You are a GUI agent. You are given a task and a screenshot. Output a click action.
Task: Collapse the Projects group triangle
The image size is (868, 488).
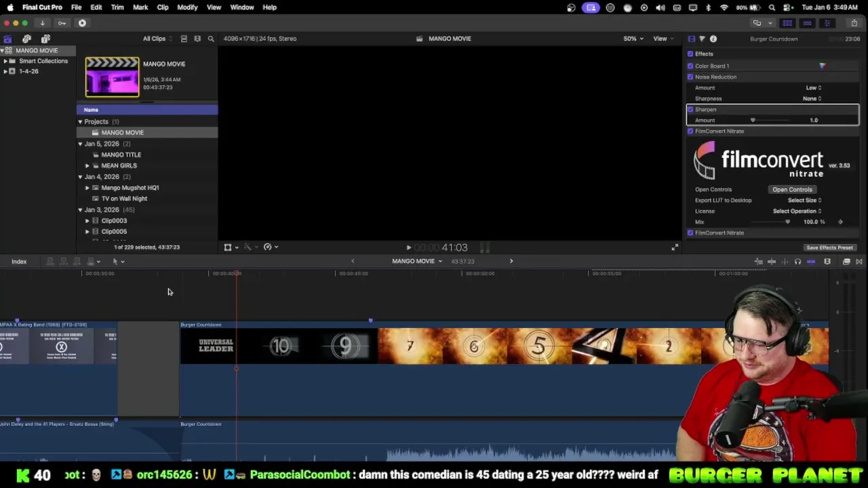pos(80,122)
